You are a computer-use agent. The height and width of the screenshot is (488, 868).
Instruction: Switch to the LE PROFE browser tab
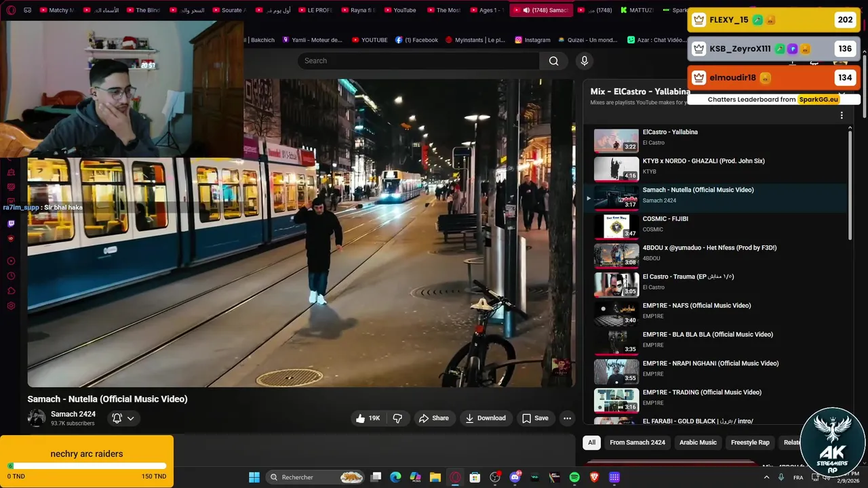click(x=315, y=10)
